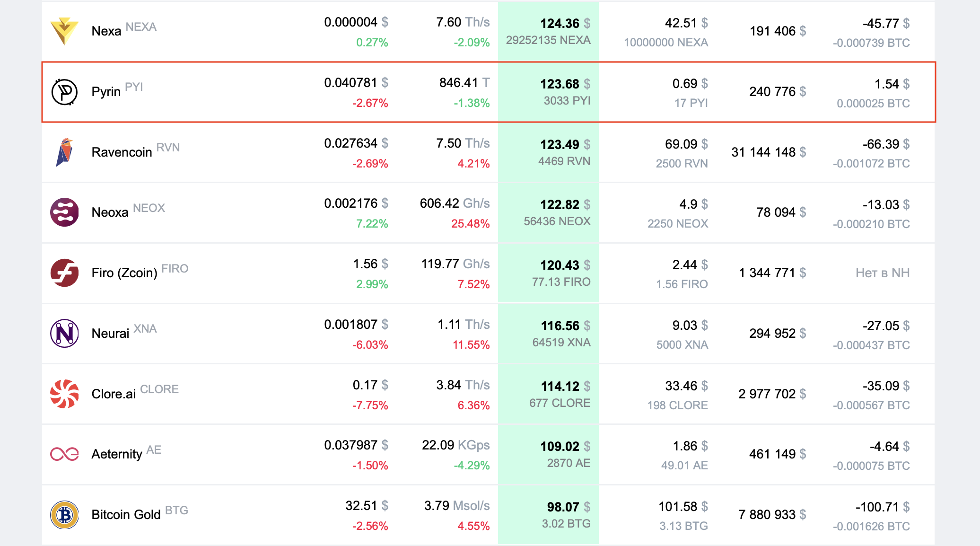980x546 pixels.
Task: Click the PYI ticker label next to Pyrin
Action: click(x=134, y=87)
